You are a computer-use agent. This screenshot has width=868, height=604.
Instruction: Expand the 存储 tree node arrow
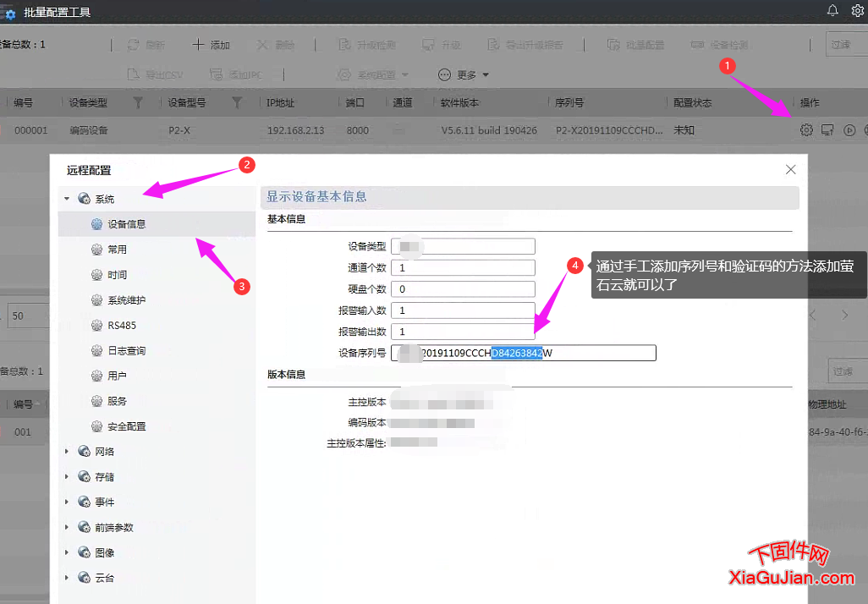67,476
